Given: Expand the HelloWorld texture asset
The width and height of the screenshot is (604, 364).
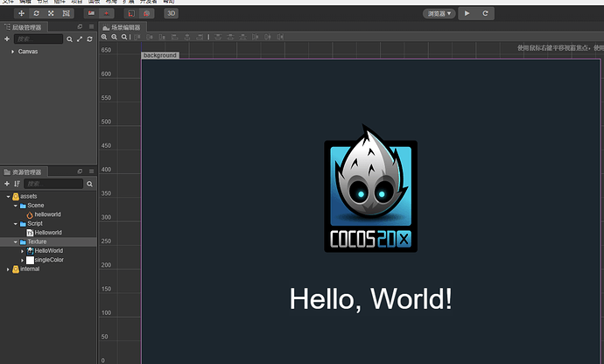Looking at the screenshot, I should [x=23, y=251].
